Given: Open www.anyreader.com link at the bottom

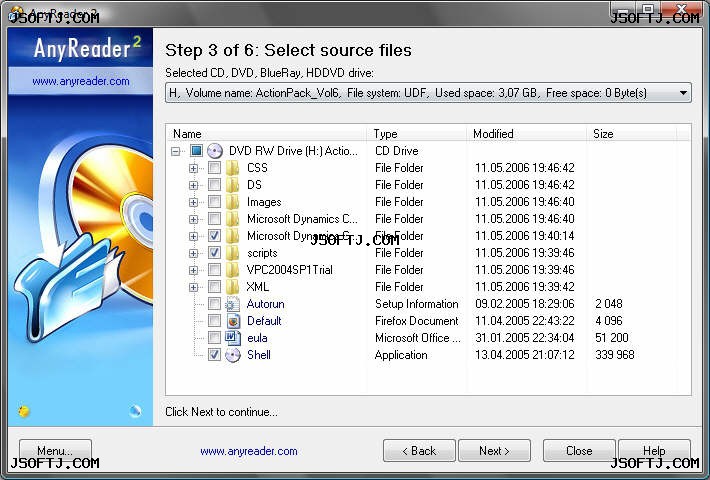Looking at the screenshot, I should point(249,451).
